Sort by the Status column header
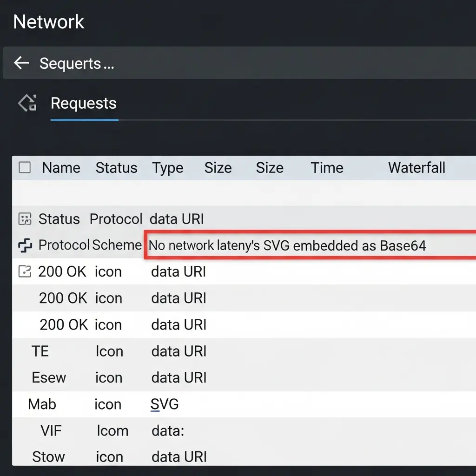This screenshot has width=476, height=476. [116, 168]
